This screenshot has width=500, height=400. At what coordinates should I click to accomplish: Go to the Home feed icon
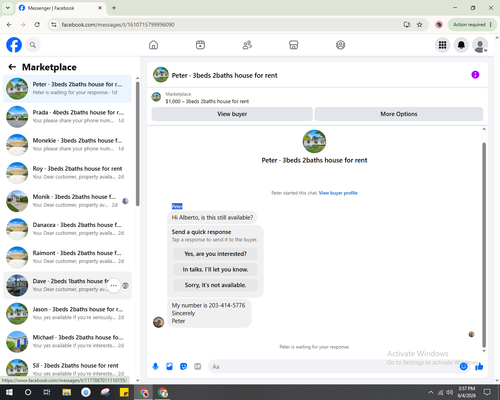153,45
